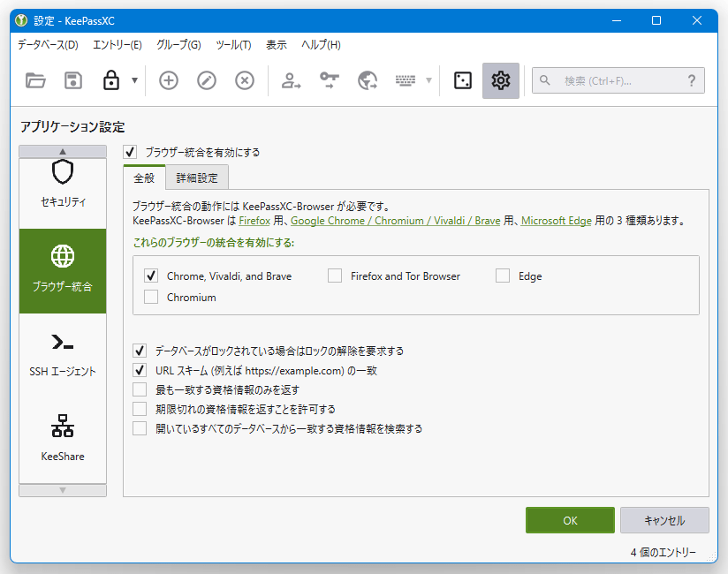
Task: Copy URL globe-arrow icon
Action: (368, 80)
